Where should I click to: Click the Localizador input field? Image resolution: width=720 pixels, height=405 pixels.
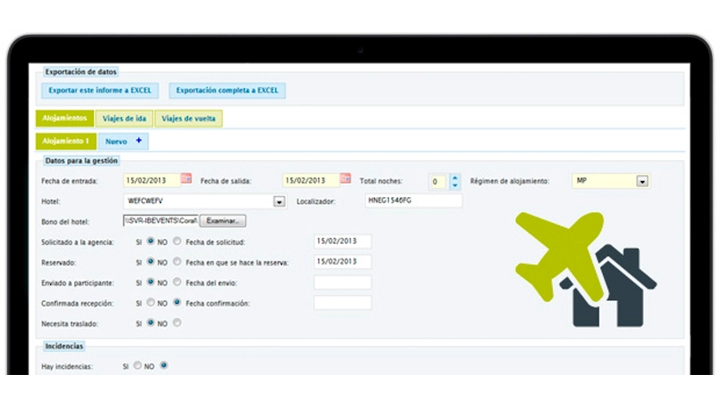click(414, 201)
